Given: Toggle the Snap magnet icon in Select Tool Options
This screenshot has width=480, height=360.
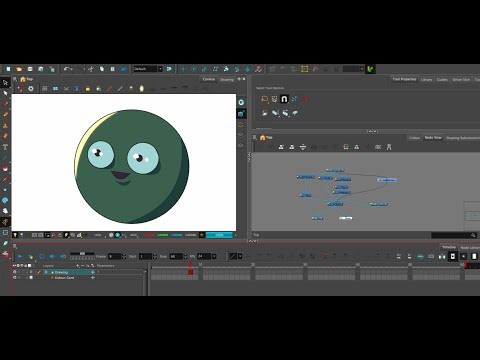Looking at the screenshot, I should [284, 99].
